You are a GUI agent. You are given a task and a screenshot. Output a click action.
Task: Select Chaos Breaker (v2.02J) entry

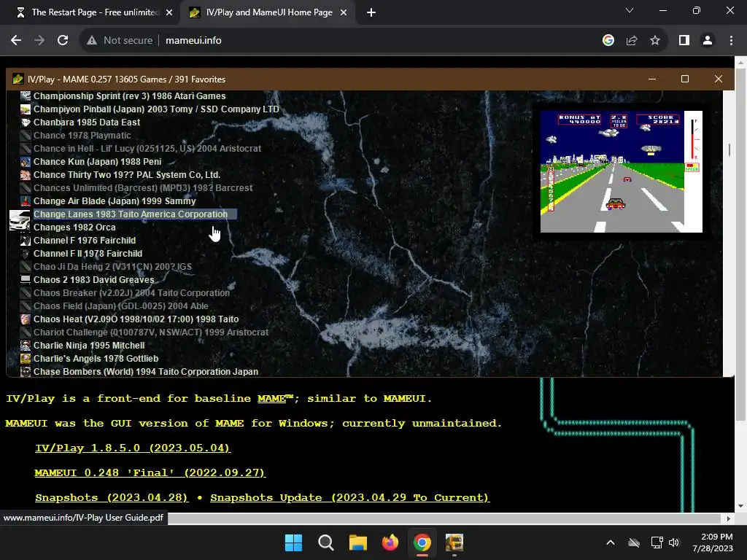pyautogui.click(x=131, y=293)
